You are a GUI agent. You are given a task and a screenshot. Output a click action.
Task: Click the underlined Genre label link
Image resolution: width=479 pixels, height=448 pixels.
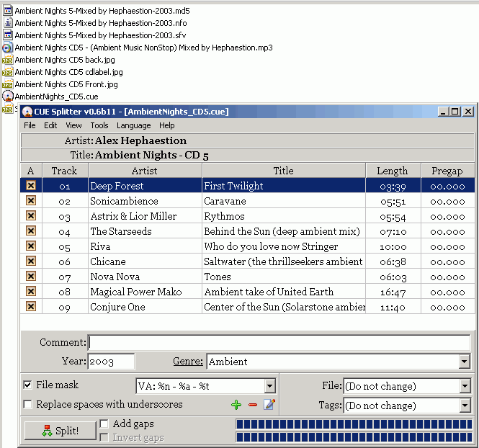[x=188, y=362]
